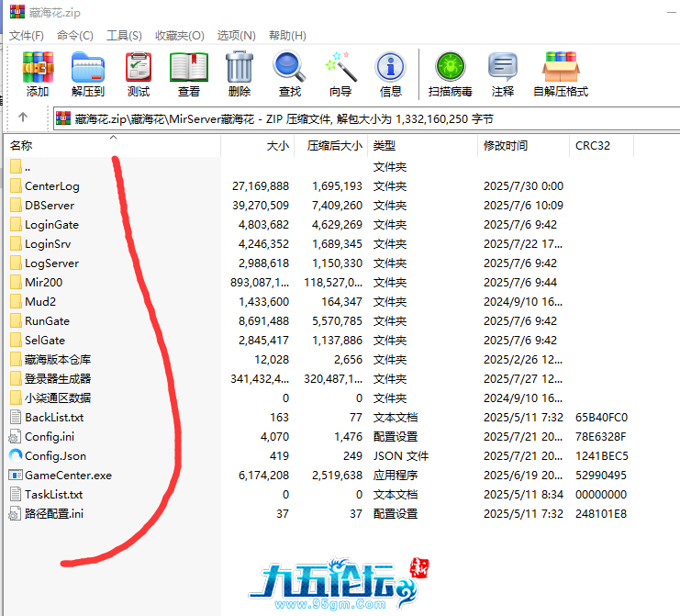Click the archive path address field
Viewport: 680px width, 616px height.
click(x=367, y=118)
